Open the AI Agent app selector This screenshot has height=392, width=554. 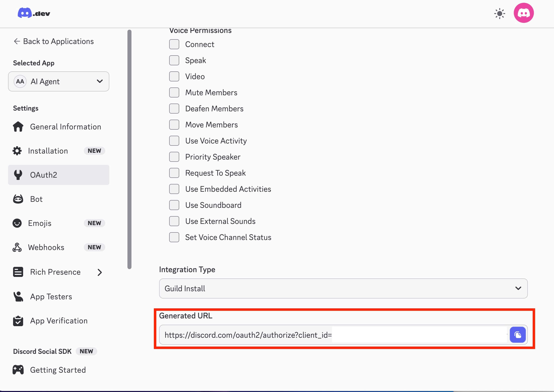click(x=59, y=81)
